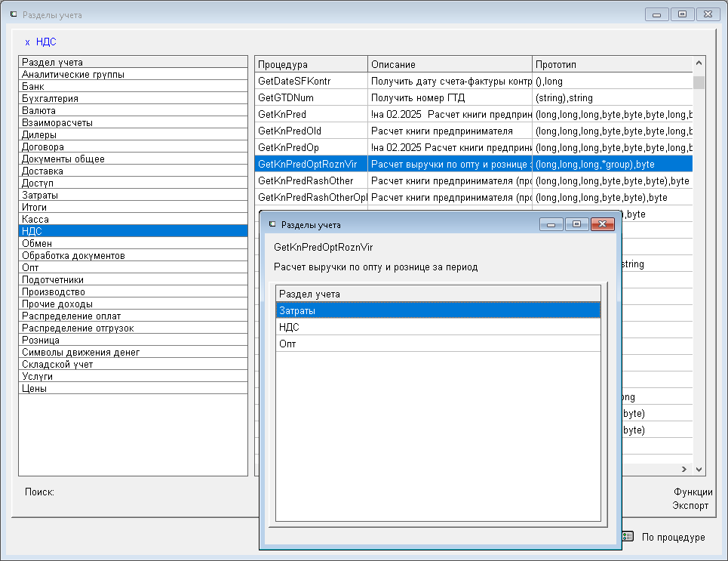728x561 pixels.
Task: Select Бухгалтерия in the section list
Action: coord(51,98)
